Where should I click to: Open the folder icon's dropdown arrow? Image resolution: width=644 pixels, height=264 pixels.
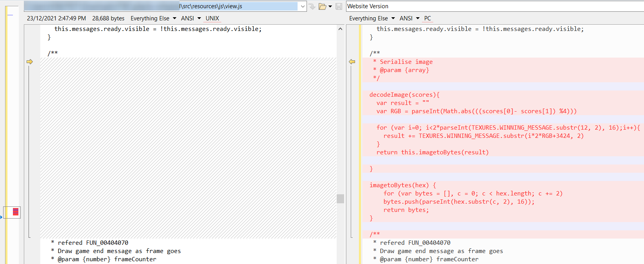click(x=330, y=7)
